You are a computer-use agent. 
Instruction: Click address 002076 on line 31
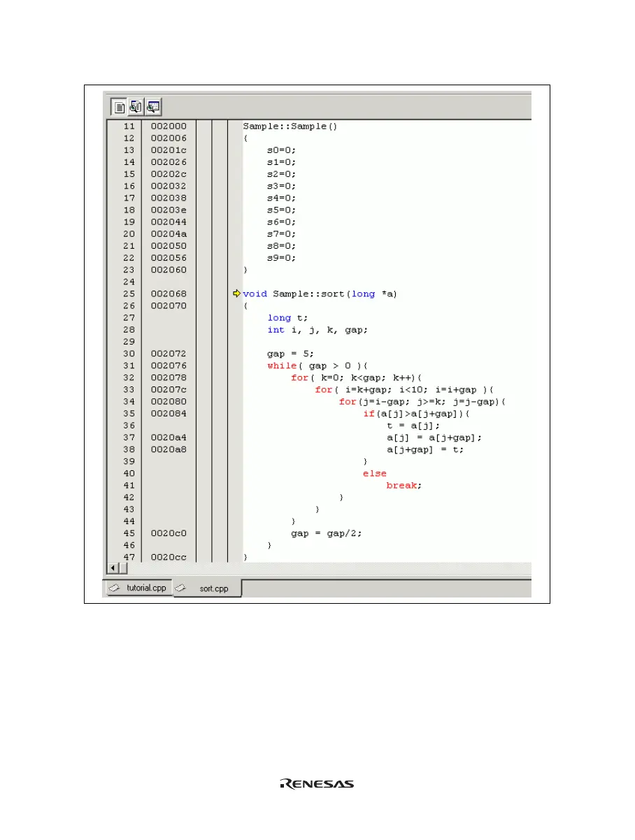click(169, 365)
